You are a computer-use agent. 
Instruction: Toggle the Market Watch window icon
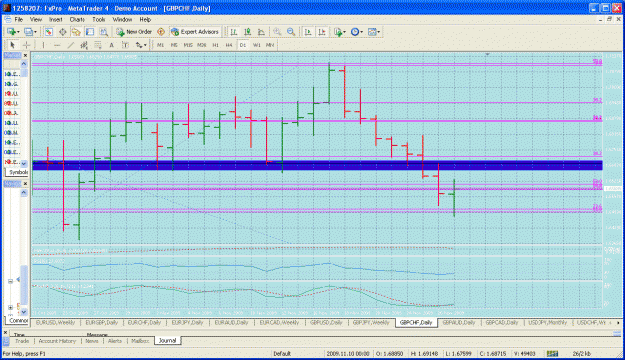49,31
